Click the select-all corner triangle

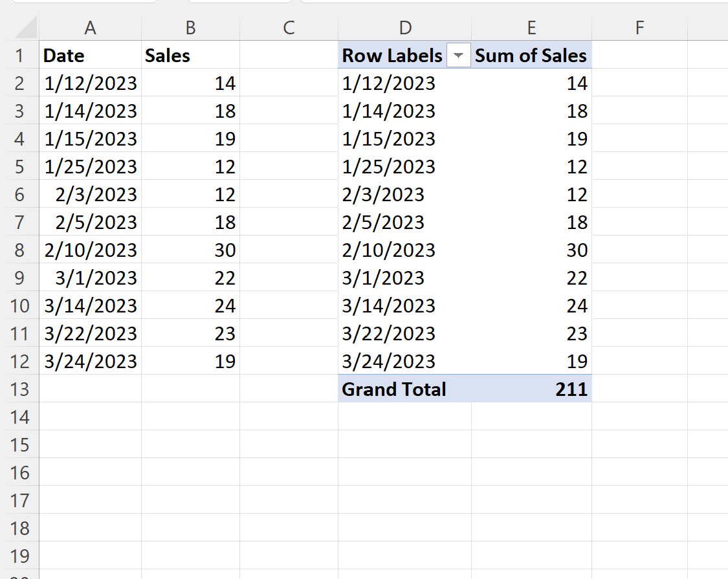[x=25, y=28]
